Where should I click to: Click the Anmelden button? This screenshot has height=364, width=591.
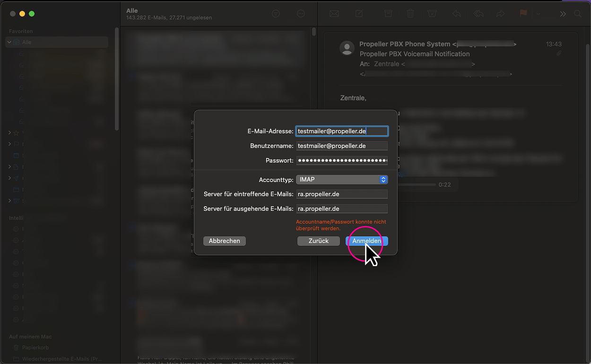point(367,241)
